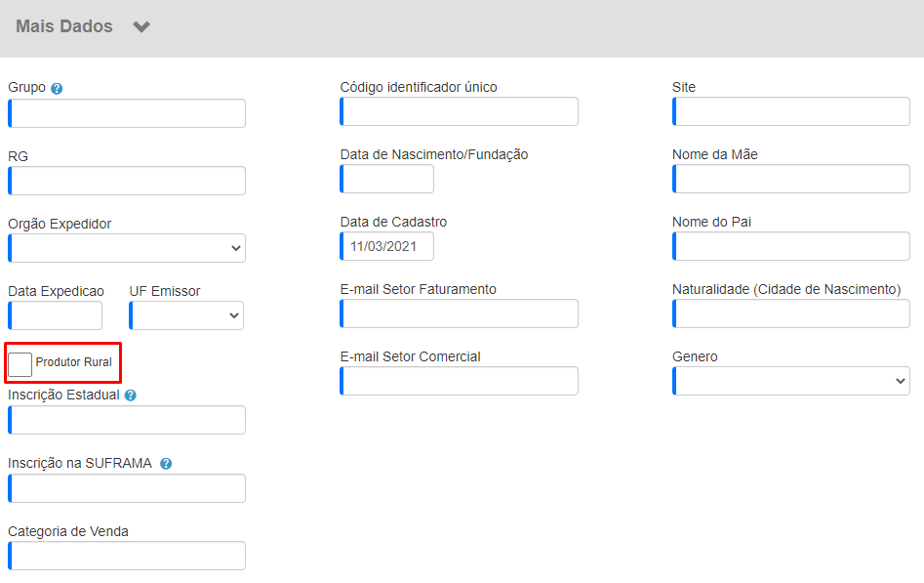Screen dimensions: 924x583
Task: Focus the Data Expedicao field
Action: coord(55,315)
